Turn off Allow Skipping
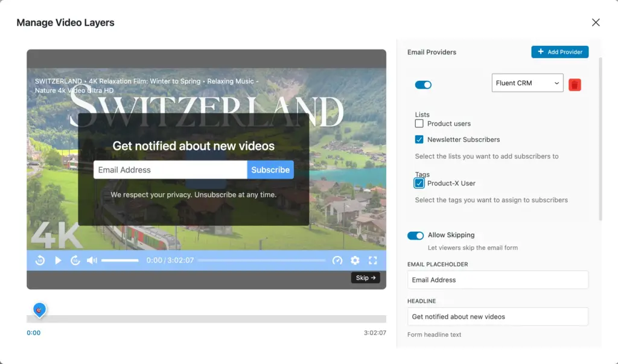 coord(416,235)
